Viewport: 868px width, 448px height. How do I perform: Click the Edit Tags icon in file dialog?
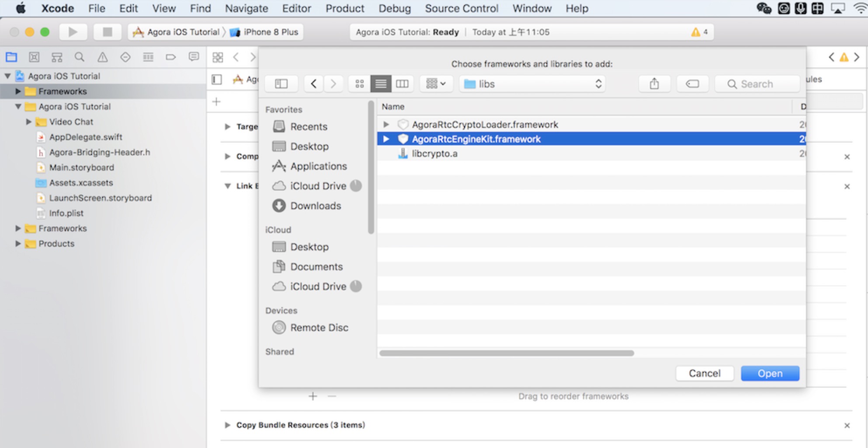(x=692, y=84)
